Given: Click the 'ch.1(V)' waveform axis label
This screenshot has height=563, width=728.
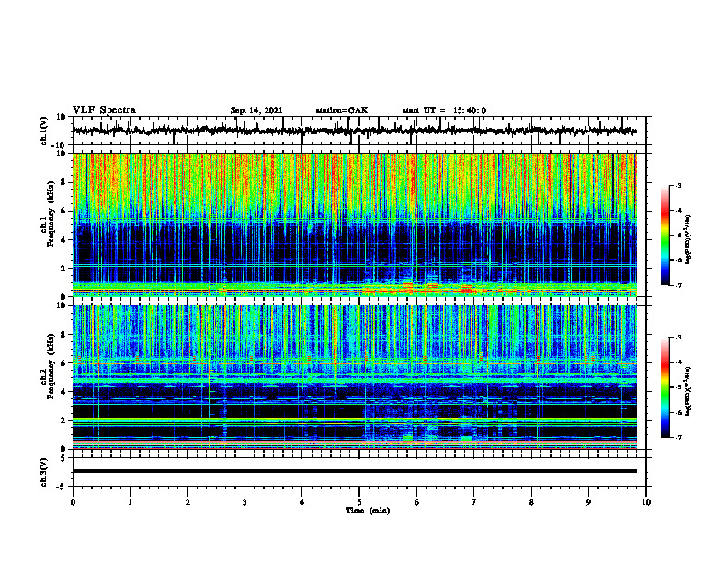Looking at the screenshot, I should [44, 131].
